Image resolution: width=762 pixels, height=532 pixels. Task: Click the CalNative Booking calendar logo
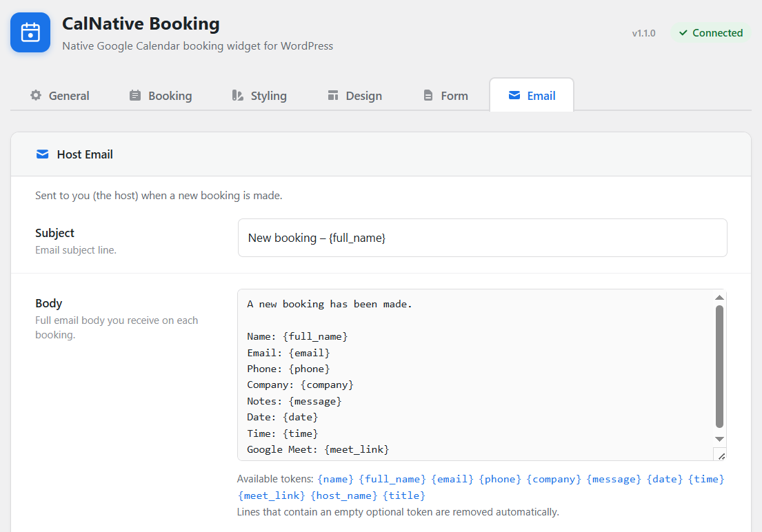(x=30, y=32)
